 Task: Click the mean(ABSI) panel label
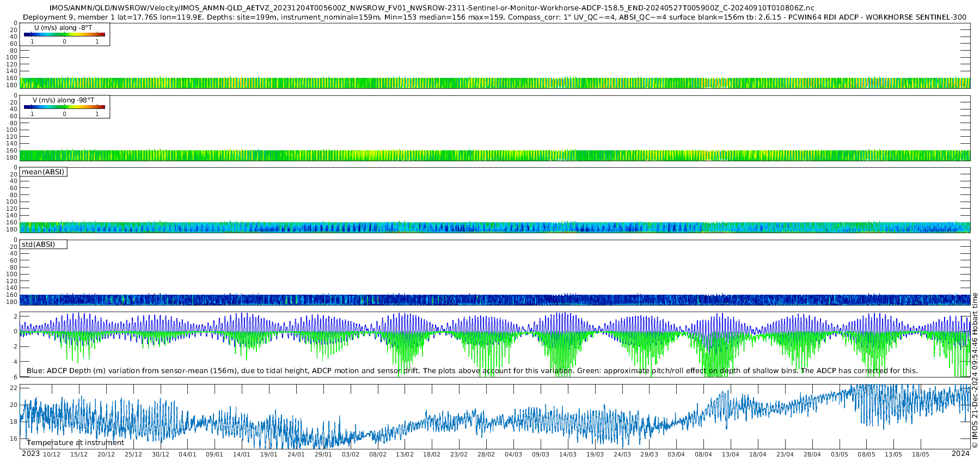click(x=43, y=172)
